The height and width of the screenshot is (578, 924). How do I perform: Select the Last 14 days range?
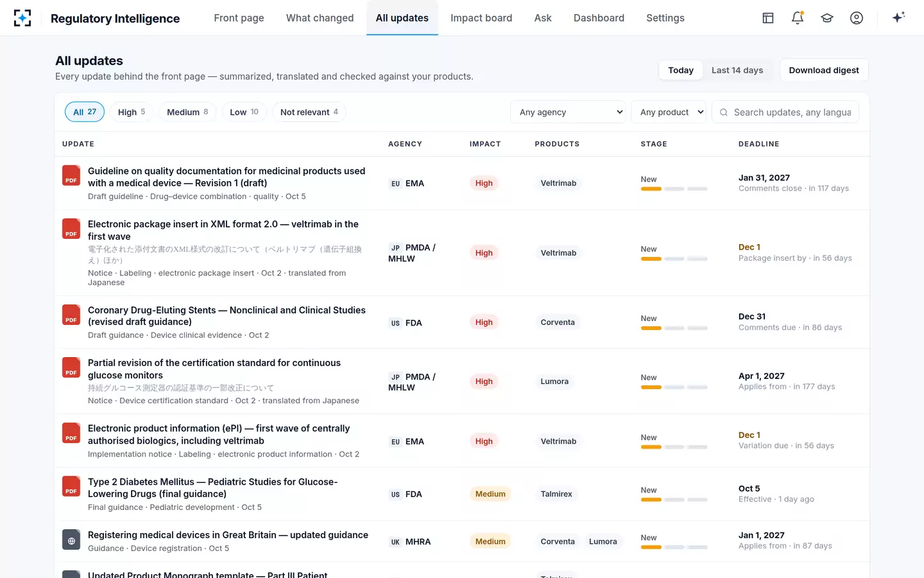tap(737, 70)
